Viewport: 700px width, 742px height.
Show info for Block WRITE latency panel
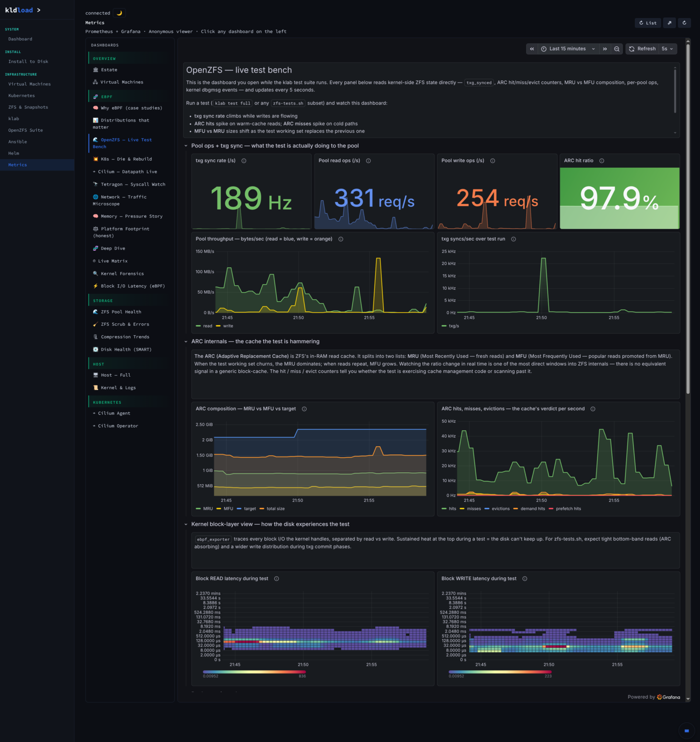[x=525, y=578]
